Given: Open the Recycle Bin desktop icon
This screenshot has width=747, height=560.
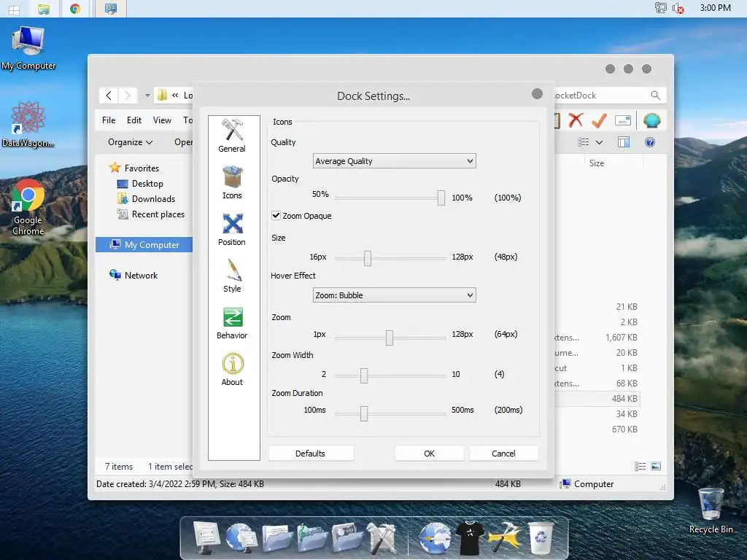Looking at the screenshot, I should [711, 510].
